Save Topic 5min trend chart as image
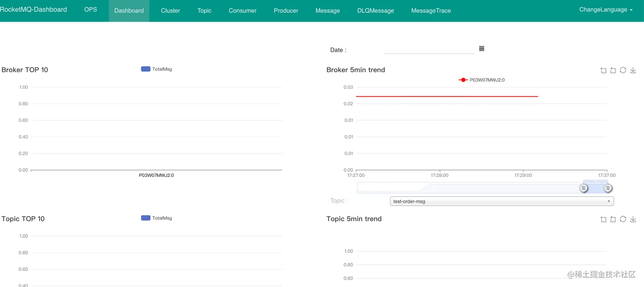 (633, 219)
